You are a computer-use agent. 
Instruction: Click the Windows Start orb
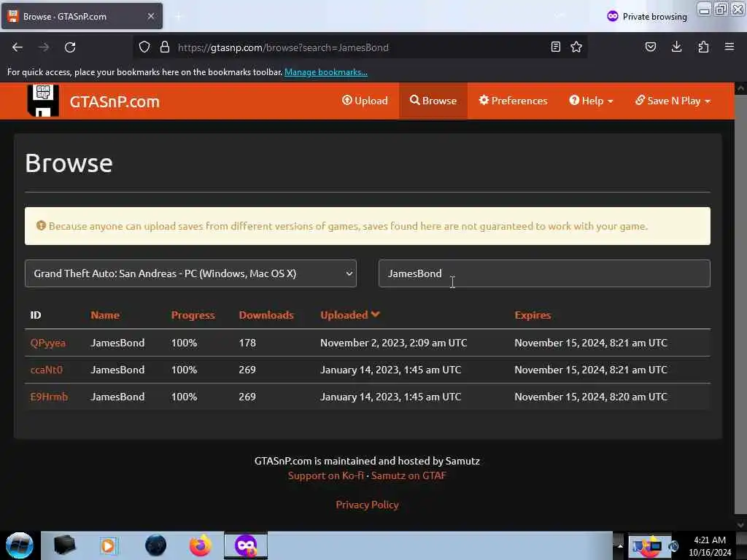click(19, 545)
